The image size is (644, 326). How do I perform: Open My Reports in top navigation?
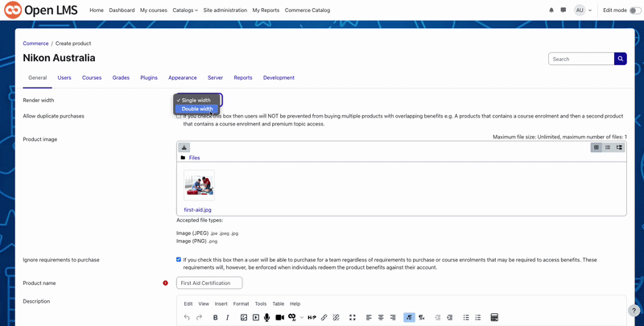click(266, 10)
